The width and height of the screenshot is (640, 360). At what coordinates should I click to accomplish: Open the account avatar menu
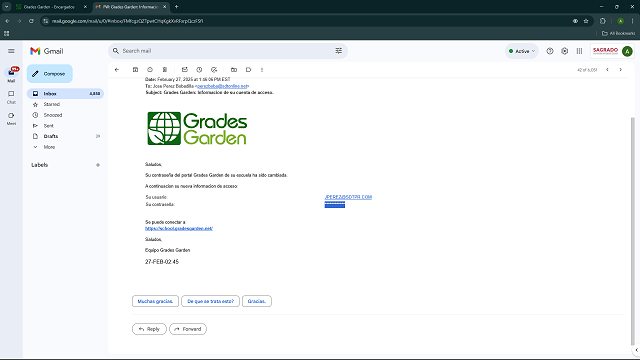[627, 51]
